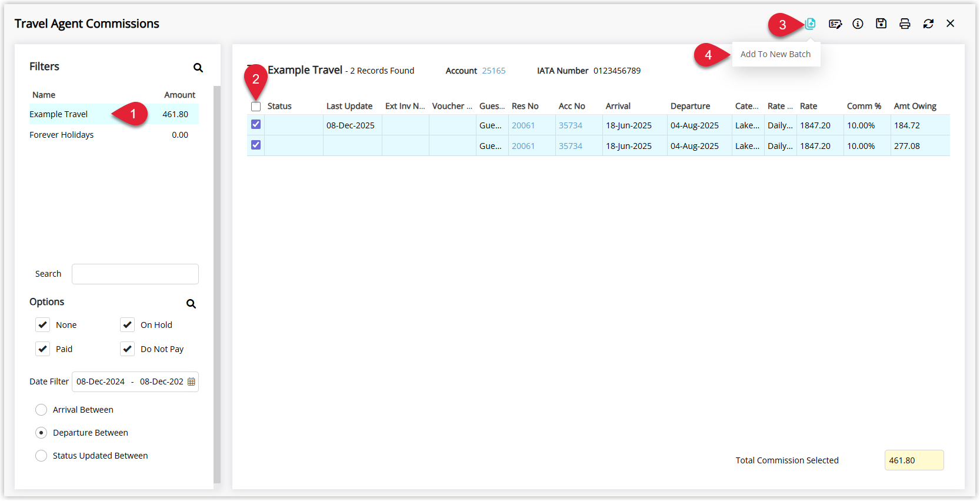Screen dimensions: 980x501
Task: Select the Status Updated Between radio button
Action: (41, 456)
